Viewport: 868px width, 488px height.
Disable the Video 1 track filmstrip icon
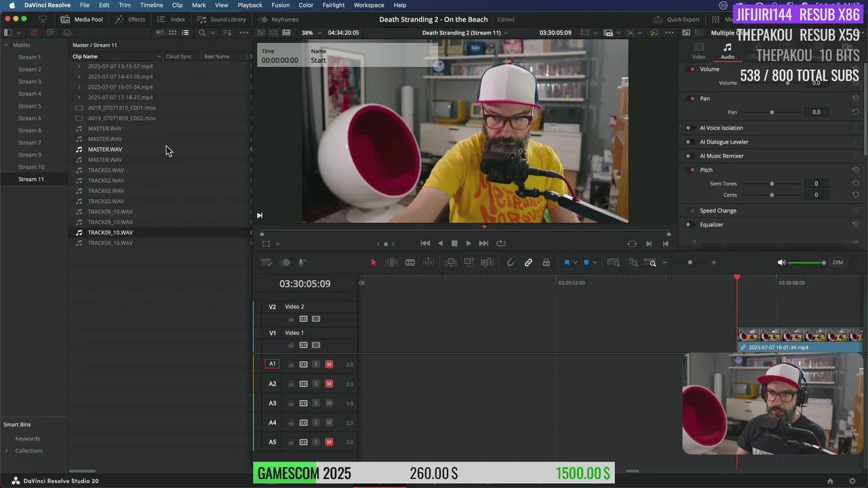pyautogui.click(x=316, y=346)
